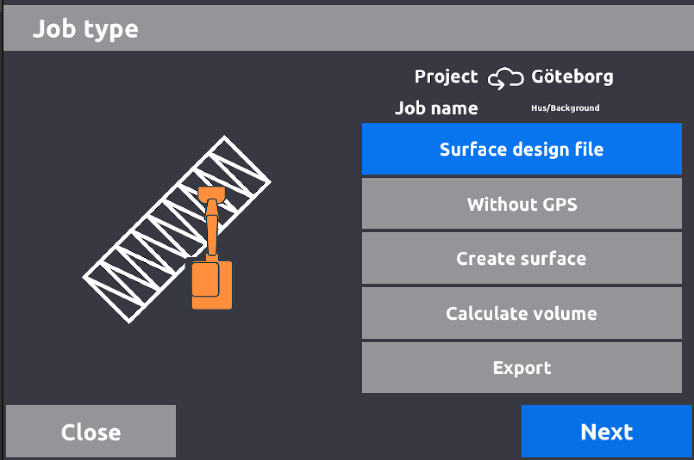Viewport: 694px width, 460px height.
Task: Select the Surface design file job type
Action: pos(521,150)
